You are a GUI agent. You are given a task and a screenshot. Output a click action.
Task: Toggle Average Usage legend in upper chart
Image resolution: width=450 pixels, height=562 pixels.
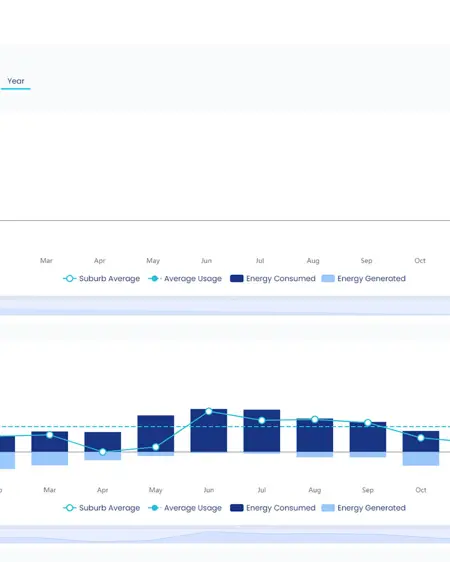click(x=185, y=278)
